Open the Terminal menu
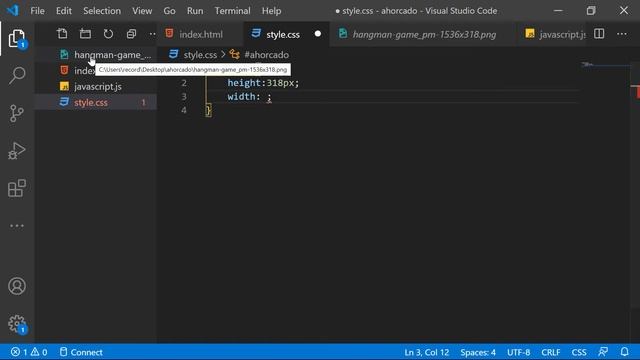Screen dimensions: 640x360 [x=233, y=11]
